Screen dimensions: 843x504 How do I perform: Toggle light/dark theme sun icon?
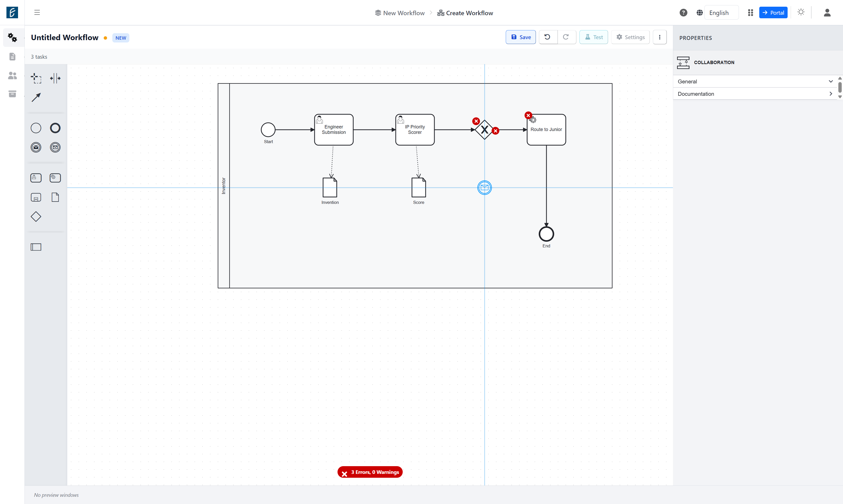pyautogui.click(x=801, y=12)
